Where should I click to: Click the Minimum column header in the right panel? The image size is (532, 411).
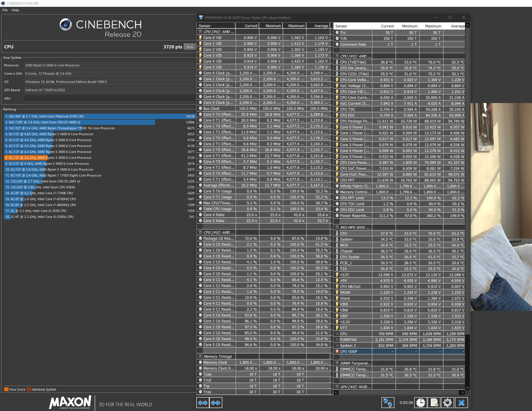(407, 26)
